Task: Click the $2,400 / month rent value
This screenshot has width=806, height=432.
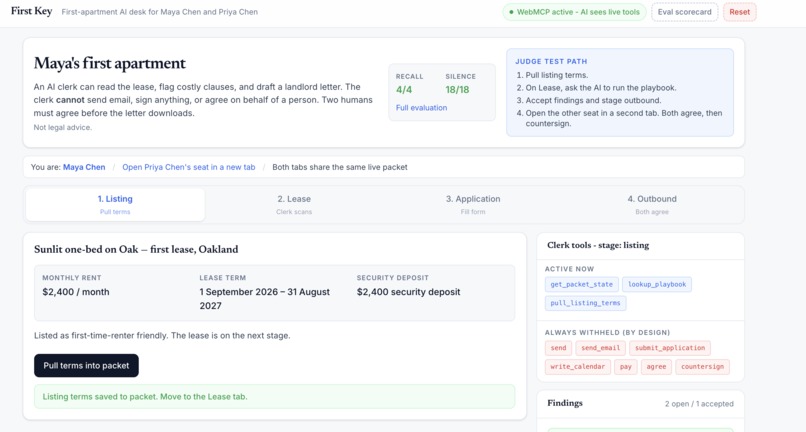Action: click(76, 292)
